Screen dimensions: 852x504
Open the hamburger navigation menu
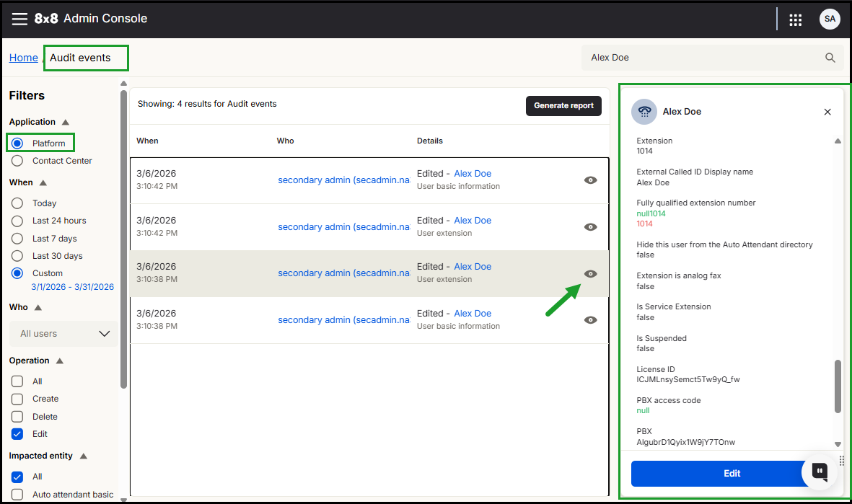coord(19,19)
